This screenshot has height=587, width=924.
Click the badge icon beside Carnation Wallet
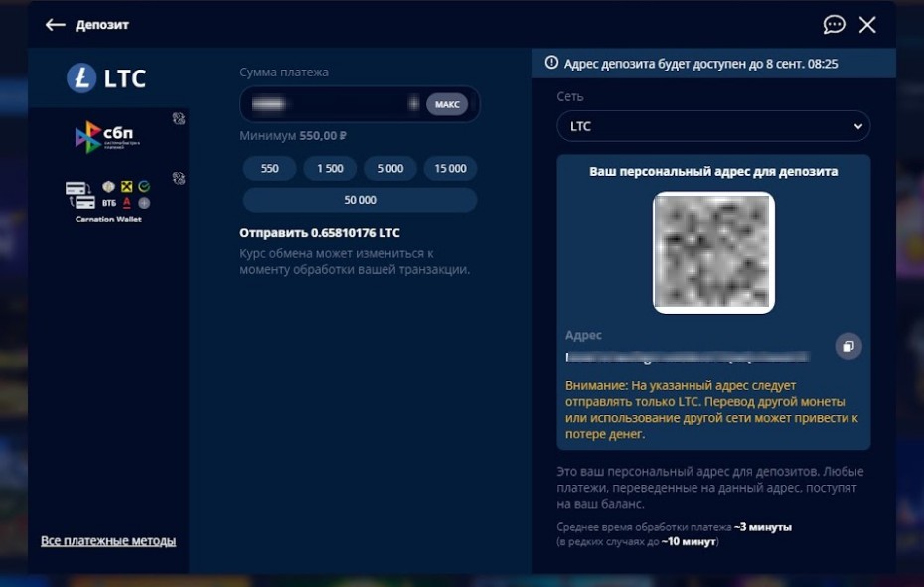coord(179,179)
